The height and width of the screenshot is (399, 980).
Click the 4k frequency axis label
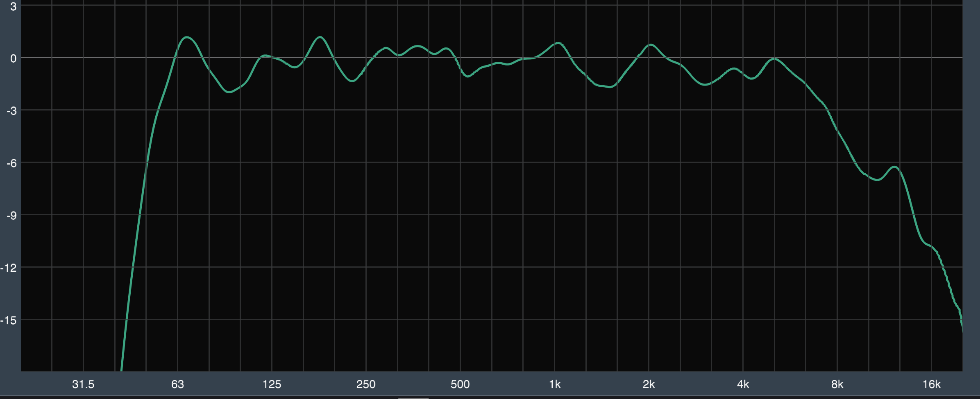[x=743, y=384]
